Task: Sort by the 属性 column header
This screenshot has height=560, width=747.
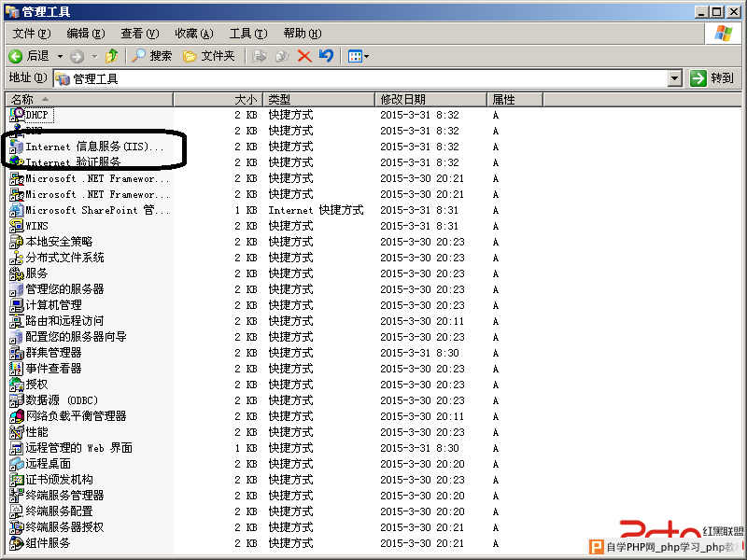Action: (x=514, y=99)
